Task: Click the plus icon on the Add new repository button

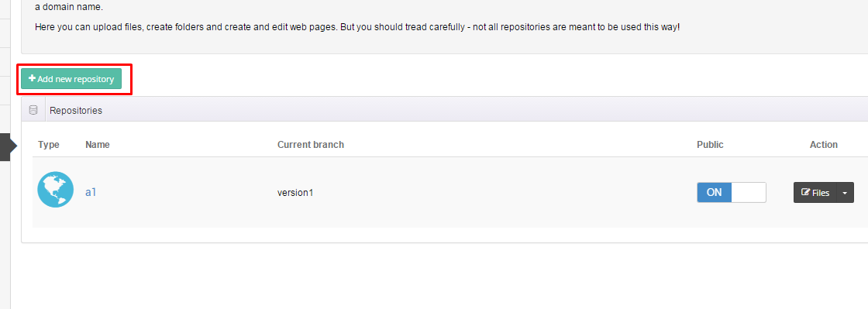Action: tap(32, 79)
